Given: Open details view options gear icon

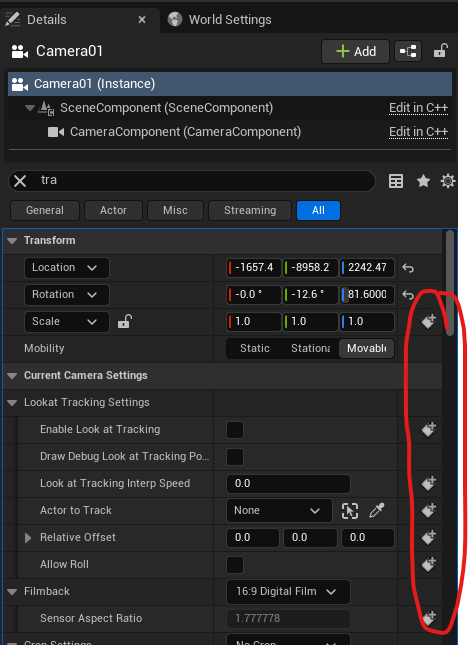Looking at the screenshot, I should (x=448, y=181).
